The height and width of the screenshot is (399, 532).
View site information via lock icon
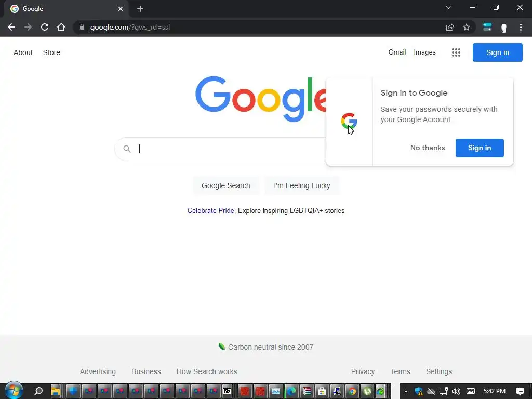(x=82, y=27)
